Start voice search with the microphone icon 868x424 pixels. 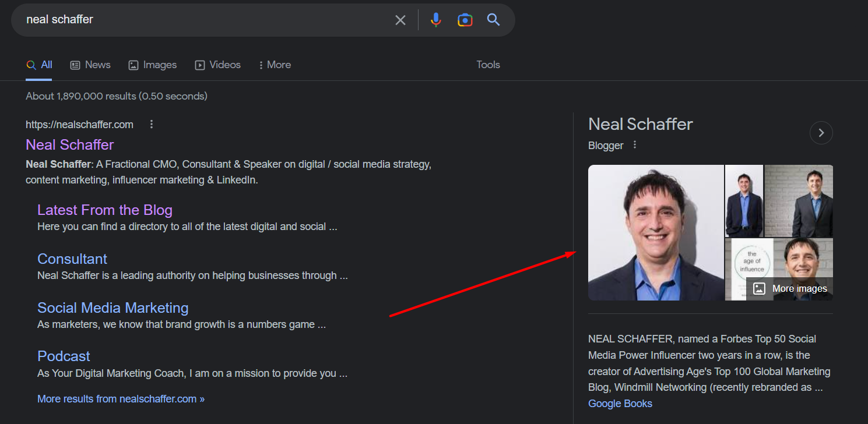[x=435, y=20]
